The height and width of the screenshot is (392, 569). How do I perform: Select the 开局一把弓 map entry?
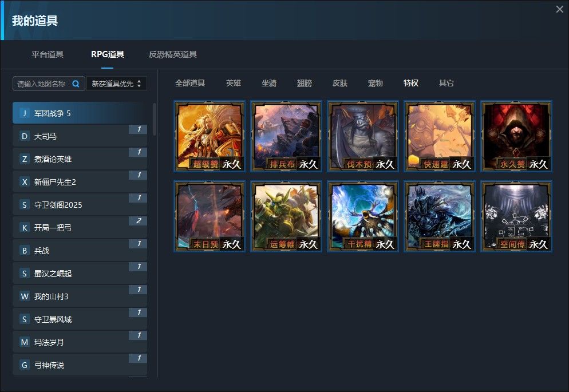80,227
